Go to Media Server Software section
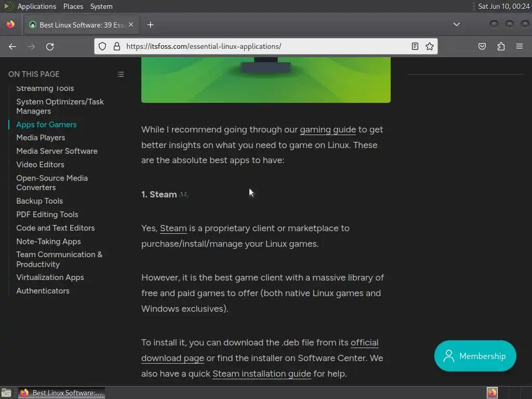 coord(57,151)
